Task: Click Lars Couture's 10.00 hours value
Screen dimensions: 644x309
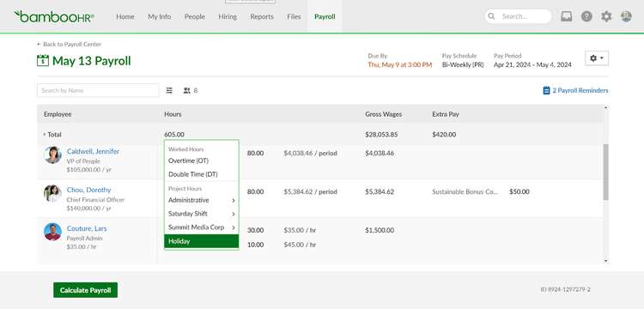Action: click(x=256, y=245)
